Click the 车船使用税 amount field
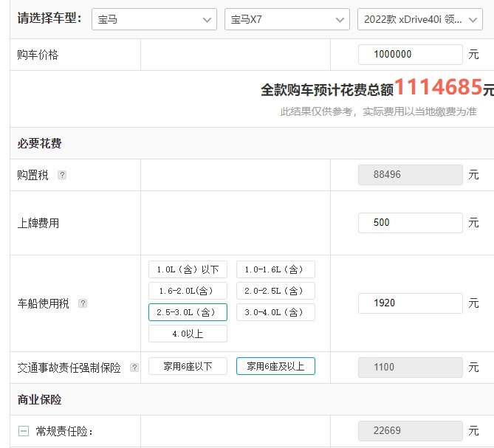Image resolution: width=494 pixels, height=448 pixels. click(x=411, y=303)
